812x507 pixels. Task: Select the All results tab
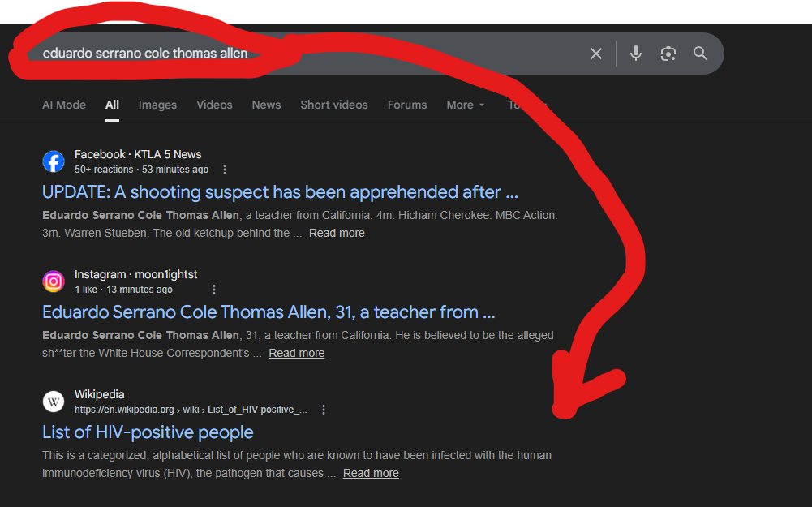(x=113, y=105)
